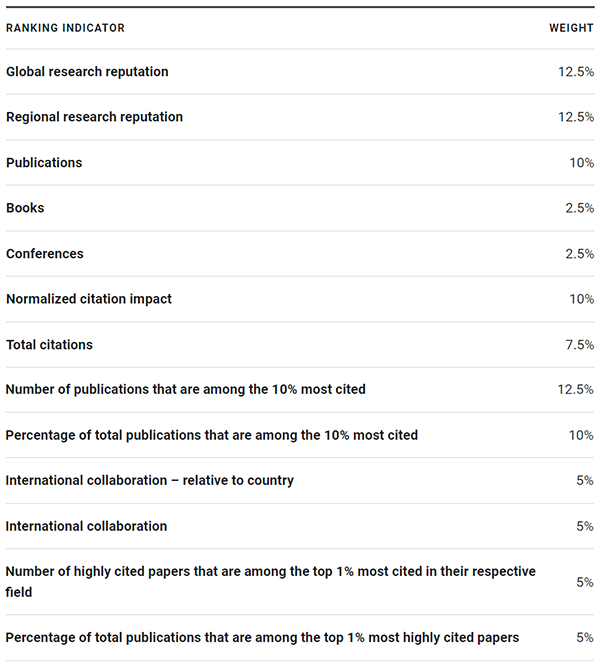The height and width of the screenshot is (667, 600).
Task: Select the Regional research reputation row label
Action: click(94, 117)
